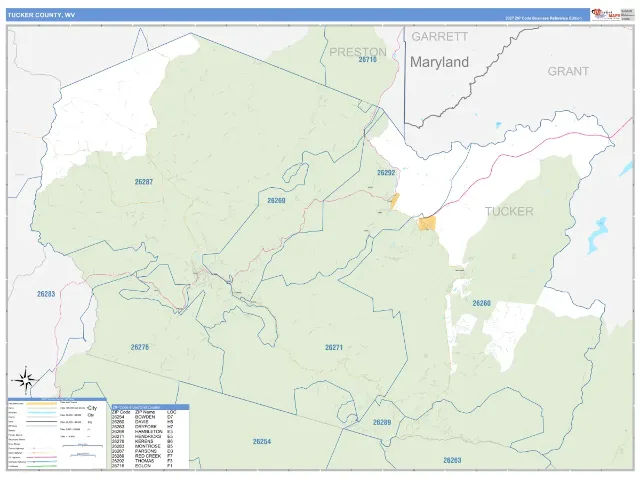The image size is (640, 480).
Task: Click the orange line sample in legend
Action: [42, 404]
